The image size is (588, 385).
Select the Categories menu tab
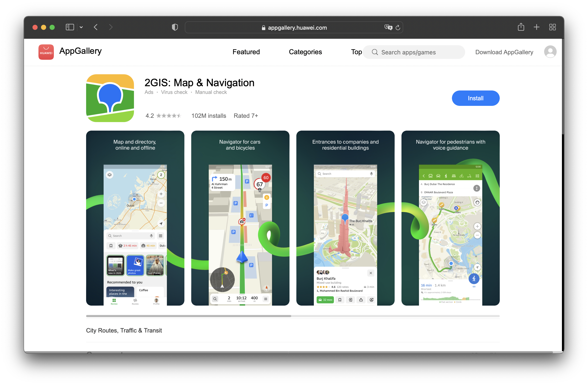pos(305,52)
